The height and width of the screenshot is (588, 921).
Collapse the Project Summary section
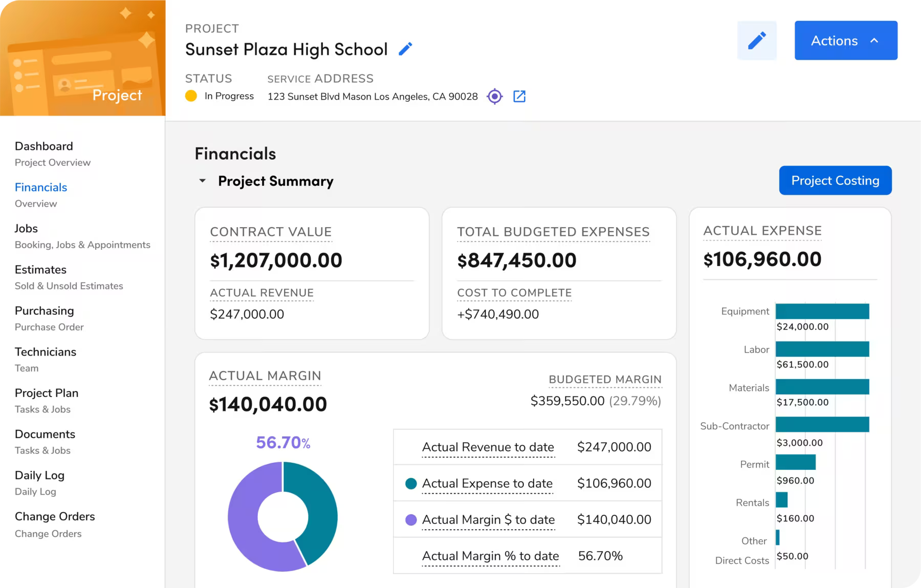[x=203, y=181]
